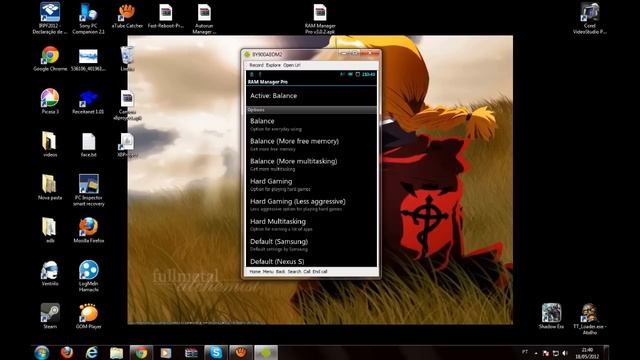This screenshot has height=360, width=640.
Task: Open Receitanet 1.01 desktop shortcut
Action: click(x=89, y=101)
